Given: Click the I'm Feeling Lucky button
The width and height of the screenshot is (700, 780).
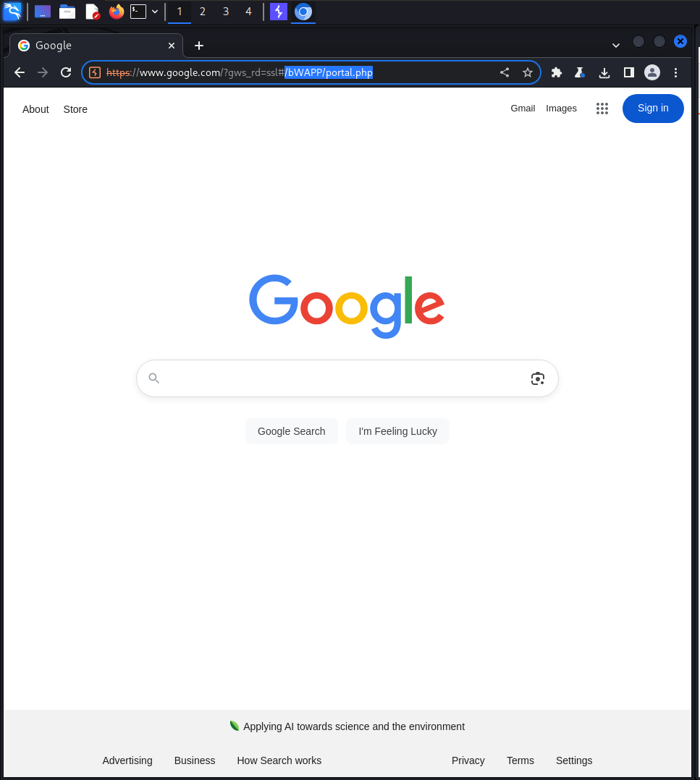Looking at the screenshot, I should click(x=397, y=431).
